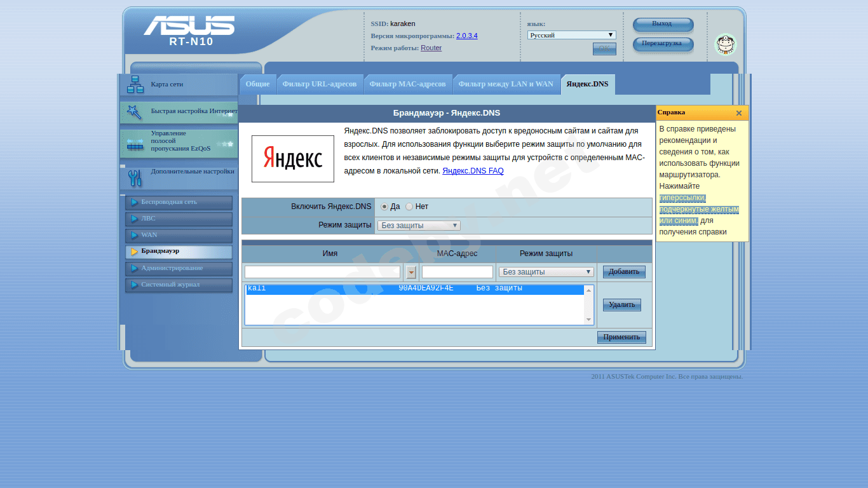The image size is (868, 488).
Task: Click the arrow icon beside Администрирование
Action: pos(134,269)
